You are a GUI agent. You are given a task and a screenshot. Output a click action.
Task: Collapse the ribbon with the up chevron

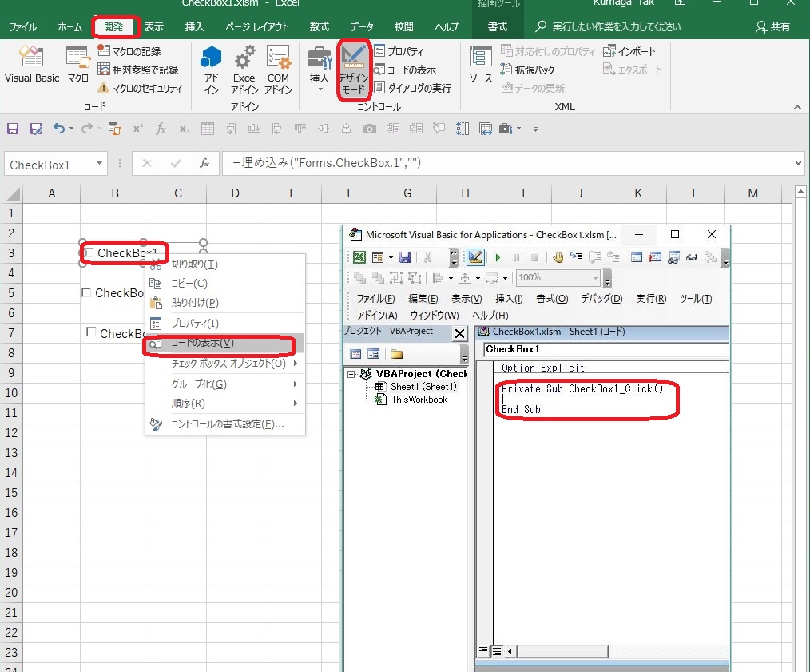[797, 108]
